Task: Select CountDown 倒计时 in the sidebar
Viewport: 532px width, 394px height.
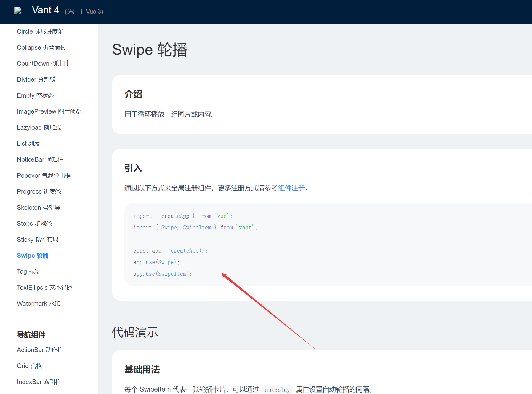Action: [43, 63]
